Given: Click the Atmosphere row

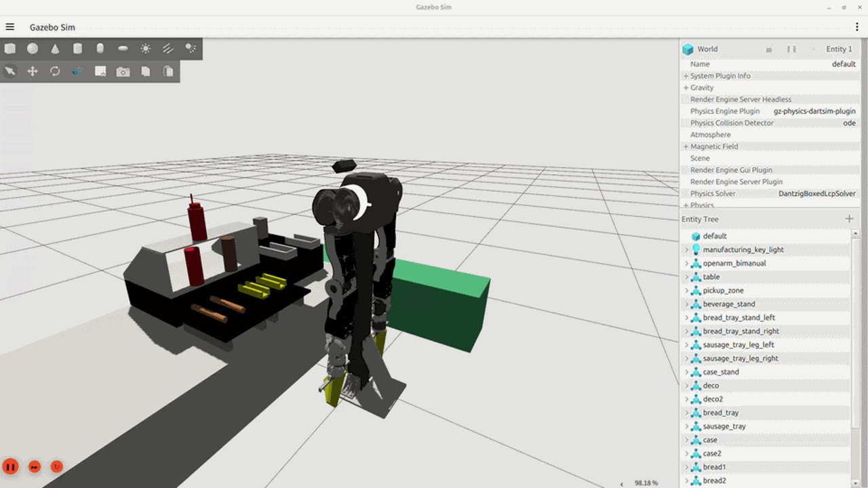Looking at the screenshot, I should 770,134.
